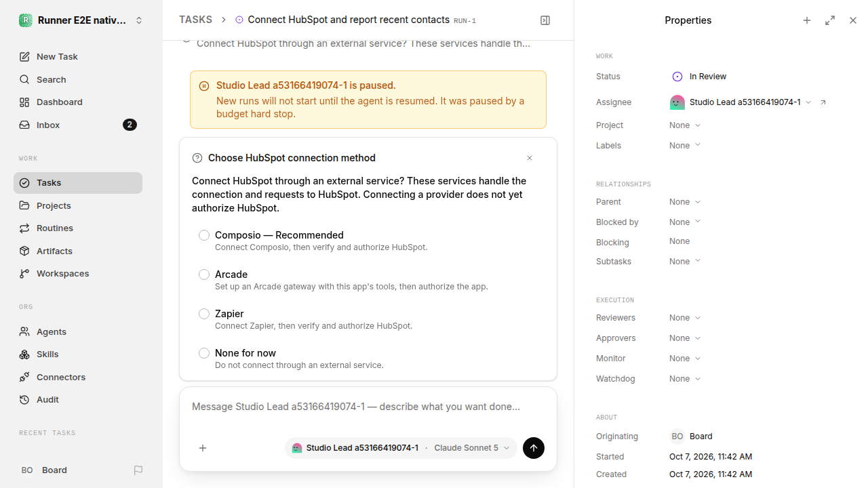Click the TASKS breadcrumb link

tap(195, 20)
